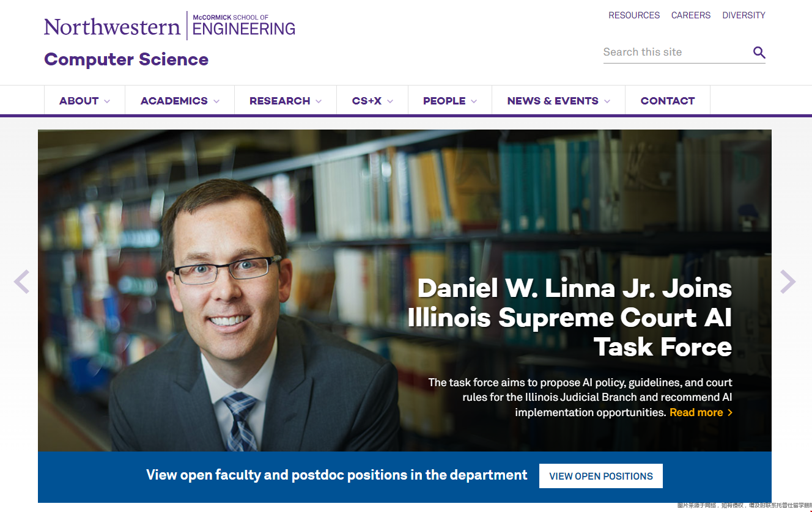Screen dimensions: 812x512
Task: Click the Northwestern wordmark logo
Action: tap(113, 27)
